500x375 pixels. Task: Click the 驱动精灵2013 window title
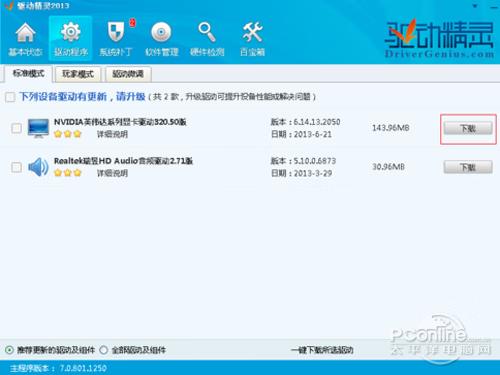pos(43,6)
